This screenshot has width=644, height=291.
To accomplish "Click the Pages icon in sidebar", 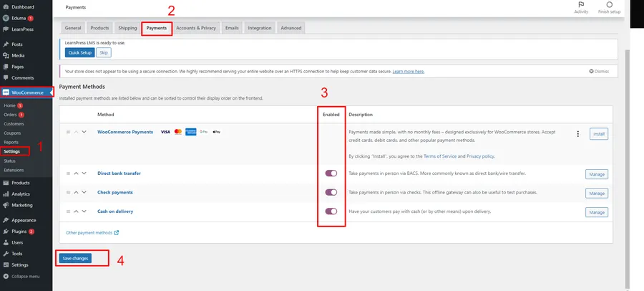I will 6,67.
